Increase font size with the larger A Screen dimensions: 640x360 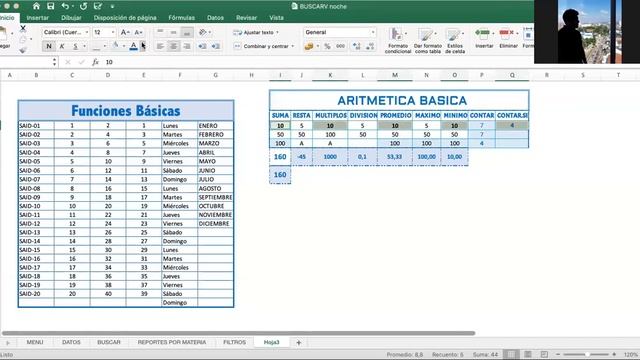pos(125,32)
